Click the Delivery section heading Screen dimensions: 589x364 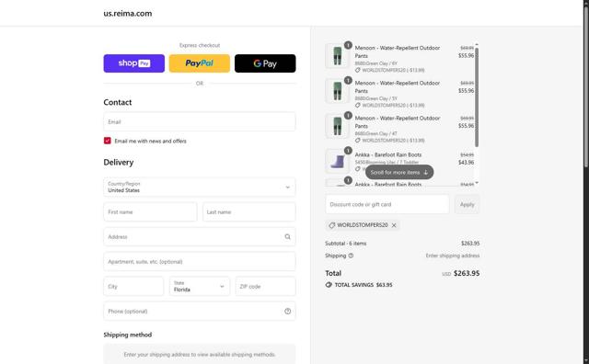tap(119, 162)
